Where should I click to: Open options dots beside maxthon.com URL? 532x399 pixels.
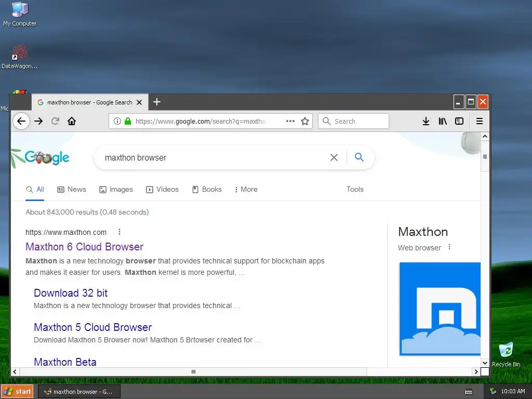tap(119, 232)
